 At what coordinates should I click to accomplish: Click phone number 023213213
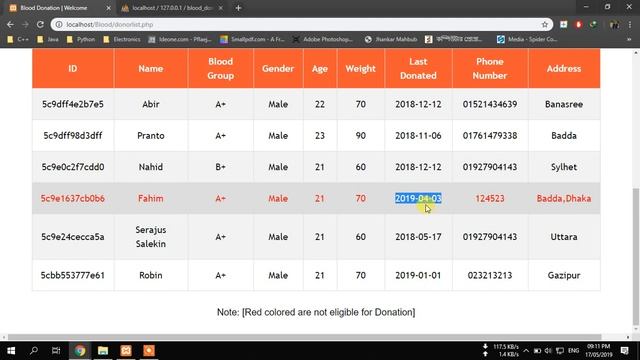[490, 276]
